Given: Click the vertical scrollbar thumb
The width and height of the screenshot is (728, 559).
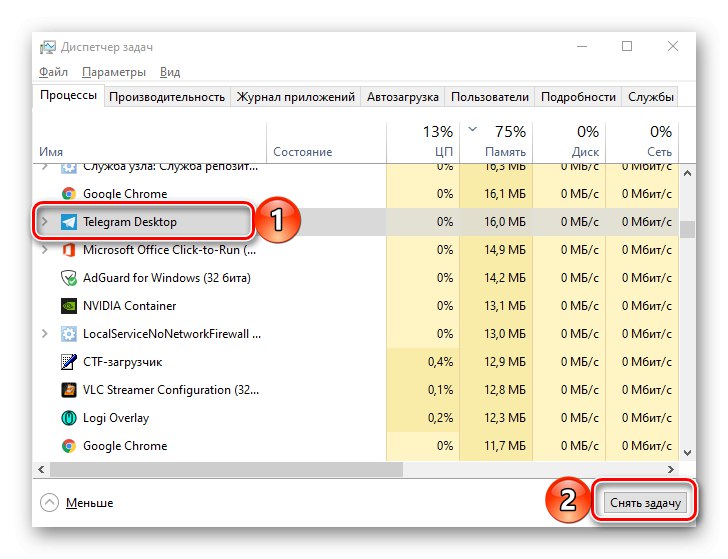Looking at the screenshot, I should (x=688, y=229).
